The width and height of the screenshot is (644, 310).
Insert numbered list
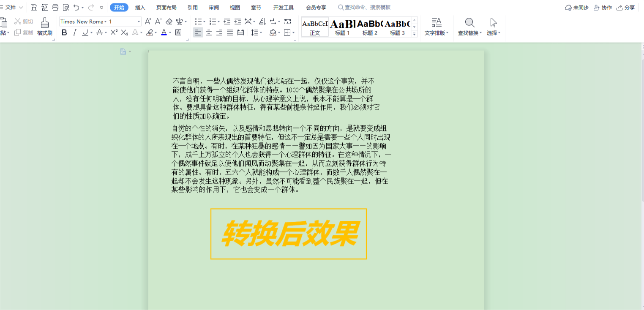pos(213,21)
